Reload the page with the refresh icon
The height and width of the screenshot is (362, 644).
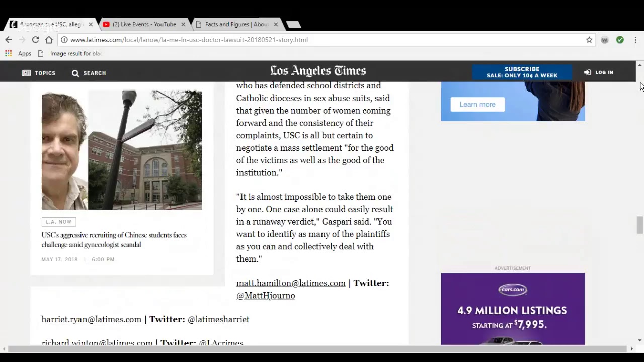tap(35, 40)
